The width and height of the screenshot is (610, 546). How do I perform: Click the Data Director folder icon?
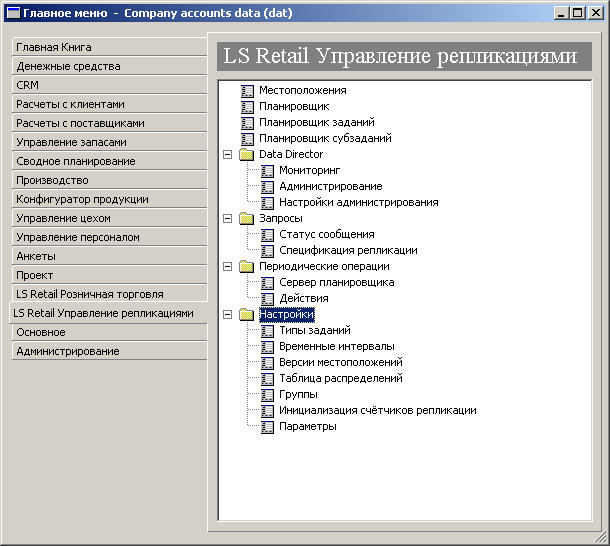(x=246, y=155)
